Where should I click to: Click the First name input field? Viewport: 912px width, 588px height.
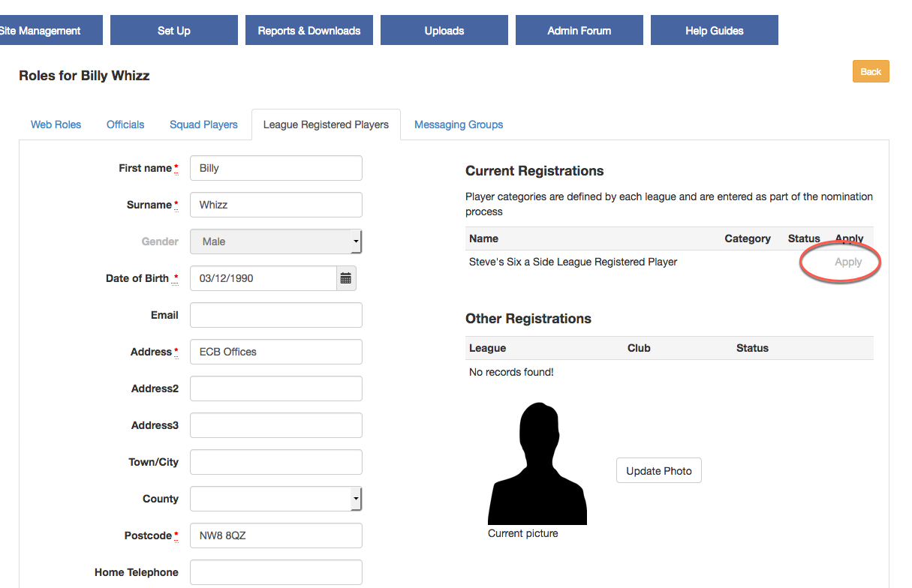point(276,168)
